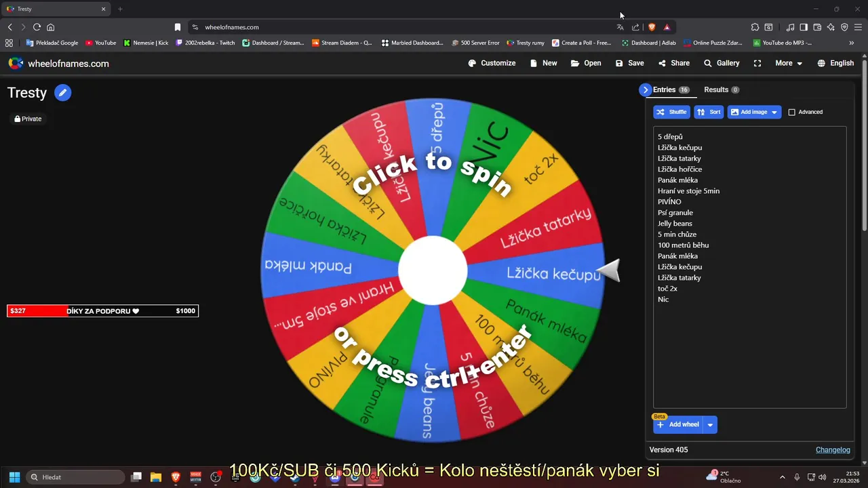
Task: Expand the More menu
Action: 789,63
